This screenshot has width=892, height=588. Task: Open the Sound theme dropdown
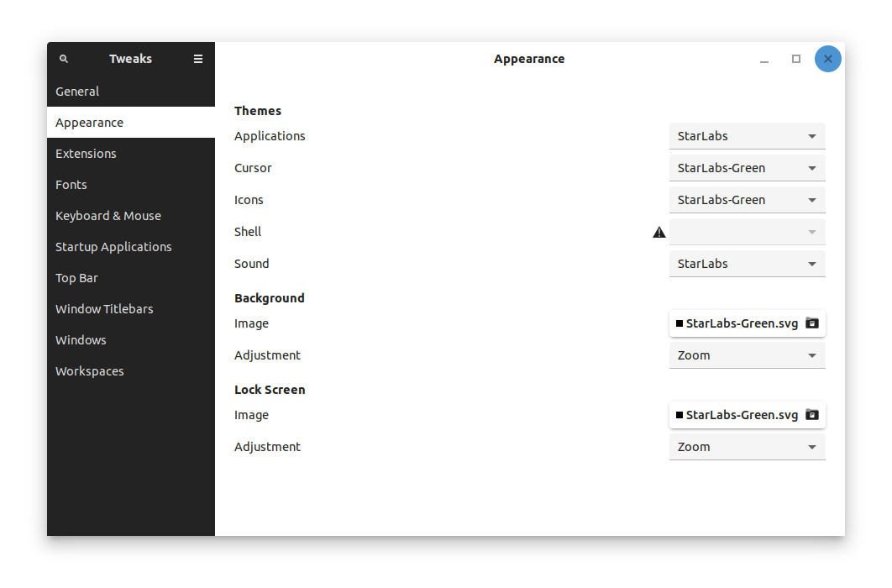click(x=747, y=263)
